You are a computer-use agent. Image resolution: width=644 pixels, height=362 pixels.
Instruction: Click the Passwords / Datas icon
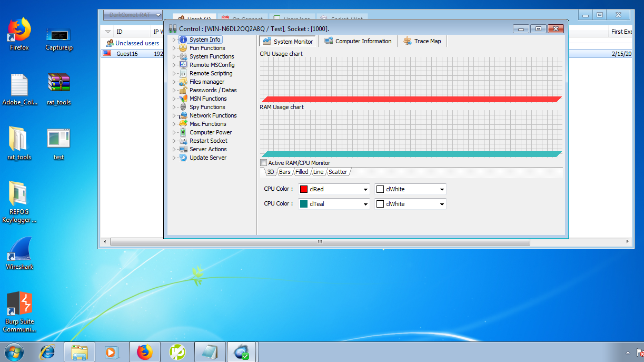coord(183,90)
